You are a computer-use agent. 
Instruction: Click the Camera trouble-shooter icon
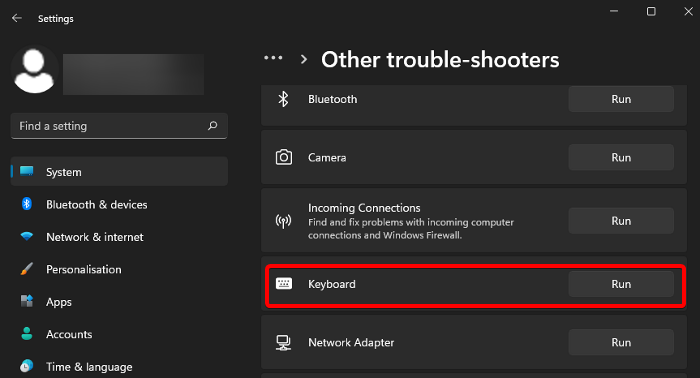[x=283, y=157]
